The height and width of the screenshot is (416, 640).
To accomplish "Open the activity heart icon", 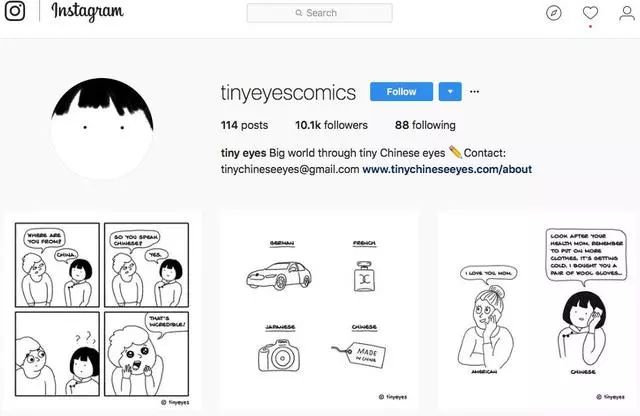I will (590, 13).
